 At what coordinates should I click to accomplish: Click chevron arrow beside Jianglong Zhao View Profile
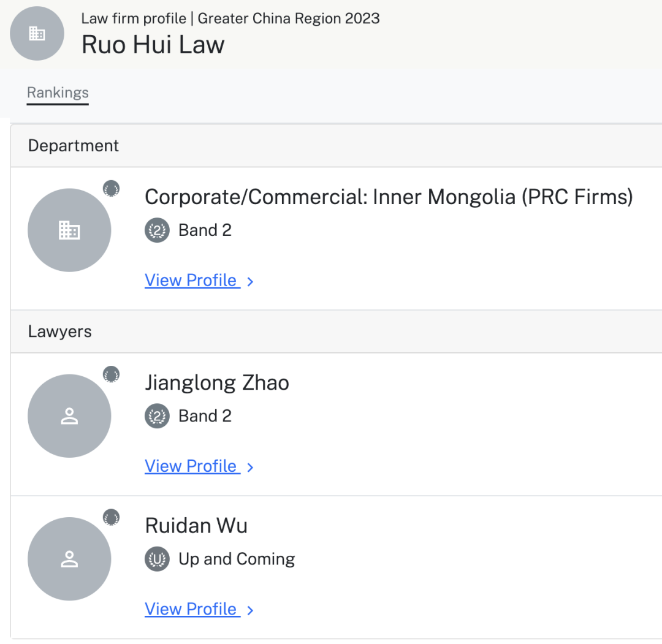tap(250, 467)
